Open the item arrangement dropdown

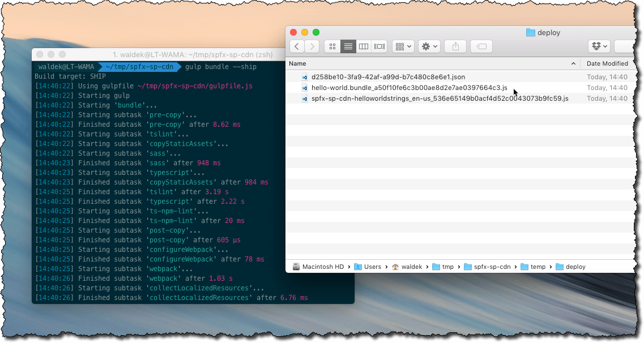(x=403, y=46)
